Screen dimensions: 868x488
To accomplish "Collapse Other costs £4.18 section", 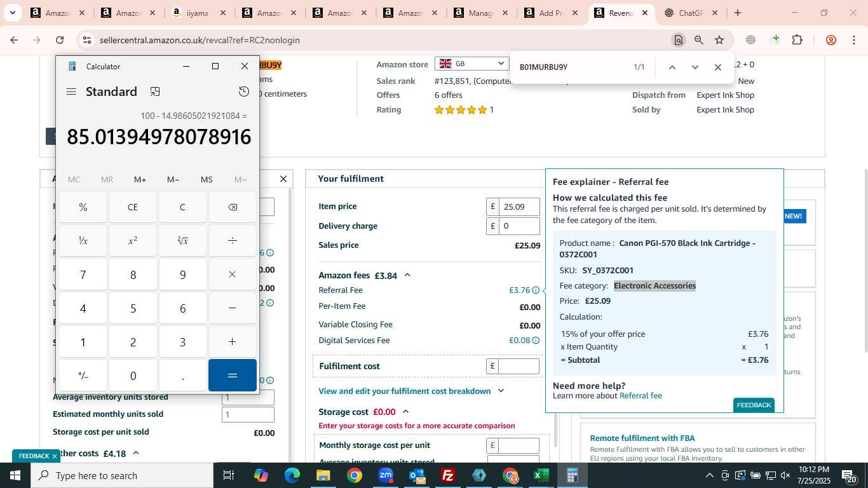I will click(x=135, y=453).
